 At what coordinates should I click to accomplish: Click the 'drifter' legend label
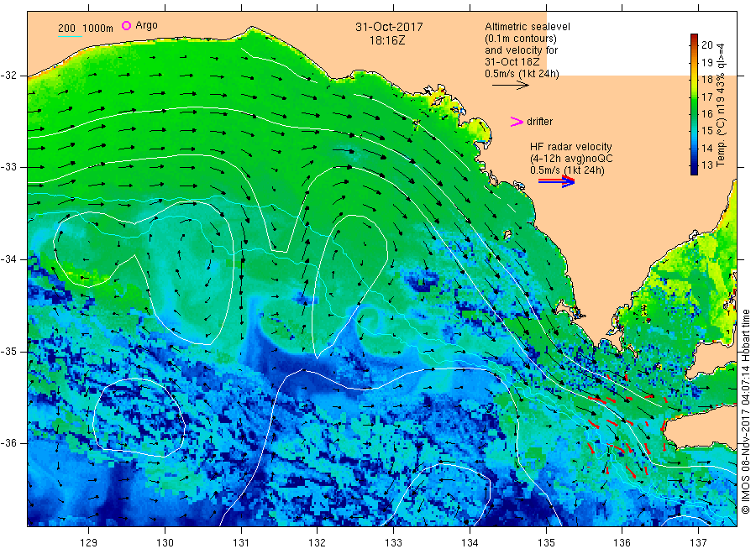coord(539,122)
